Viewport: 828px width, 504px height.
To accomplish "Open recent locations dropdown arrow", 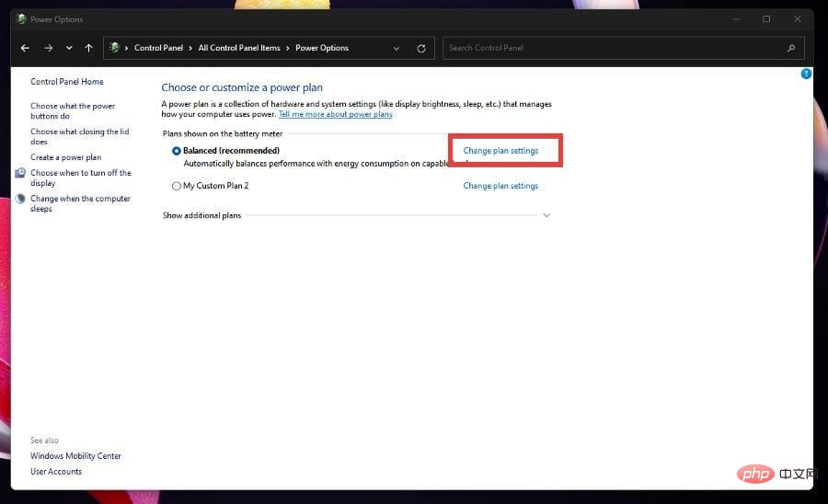I will 69,48.
